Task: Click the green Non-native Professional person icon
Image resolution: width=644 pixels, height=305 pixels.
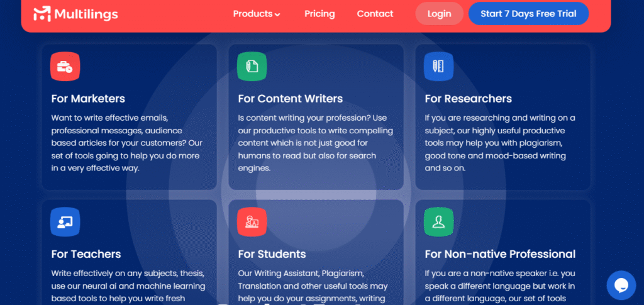Action: point(438,221)
